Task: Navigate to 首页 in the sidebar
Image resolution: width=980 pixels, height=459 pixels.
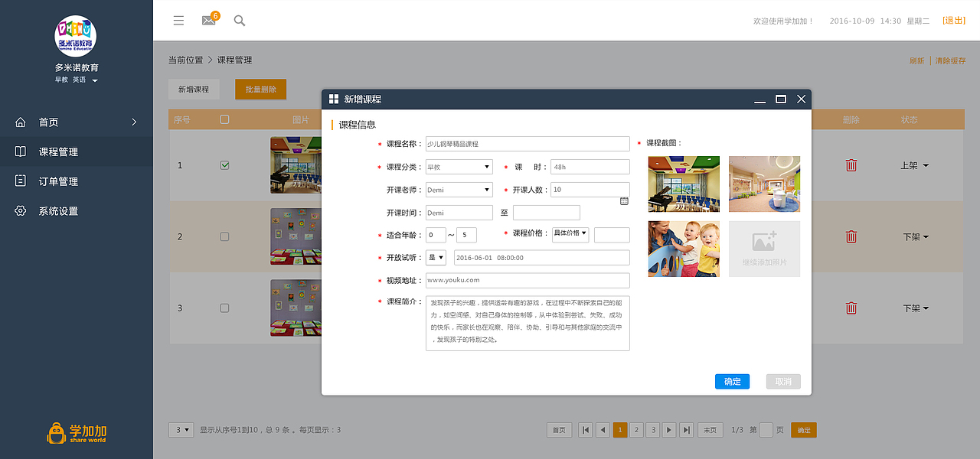Action: [49, 121]
